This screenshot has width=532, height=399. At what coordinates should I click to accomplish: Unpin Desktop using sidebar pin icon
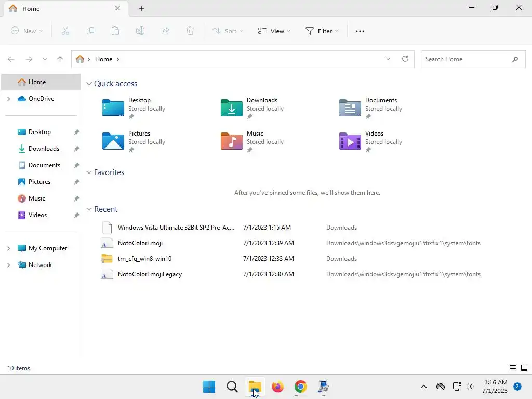(77, 132)
